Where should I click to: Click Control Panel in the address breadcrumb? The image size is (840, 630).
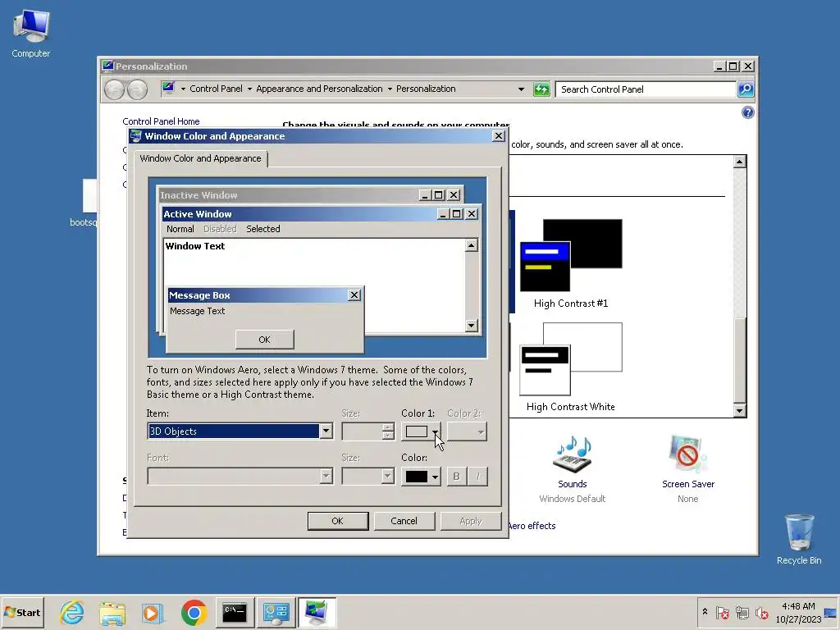[216, 89]
